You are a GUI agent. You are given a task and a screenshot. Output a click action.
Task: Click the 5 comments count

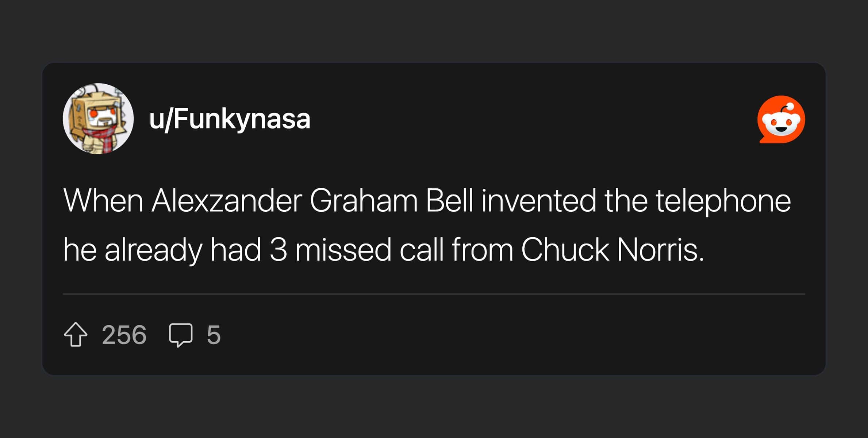coord(214,335)
